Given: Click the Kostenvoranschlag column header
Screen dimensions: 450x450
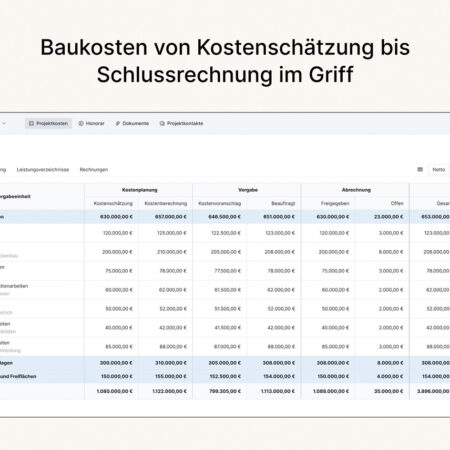Looking at the screenshot, I should point(220,203).
